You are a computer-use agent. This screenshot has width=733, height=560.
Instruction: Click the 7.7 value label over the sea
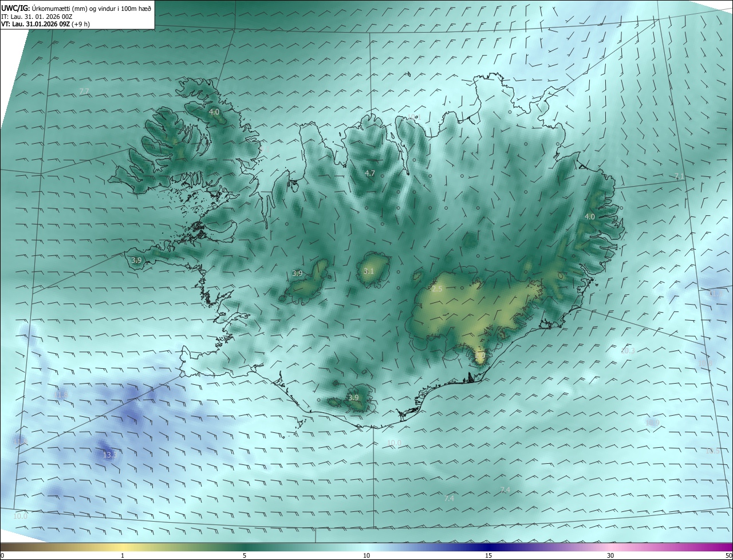click(84, 92)
